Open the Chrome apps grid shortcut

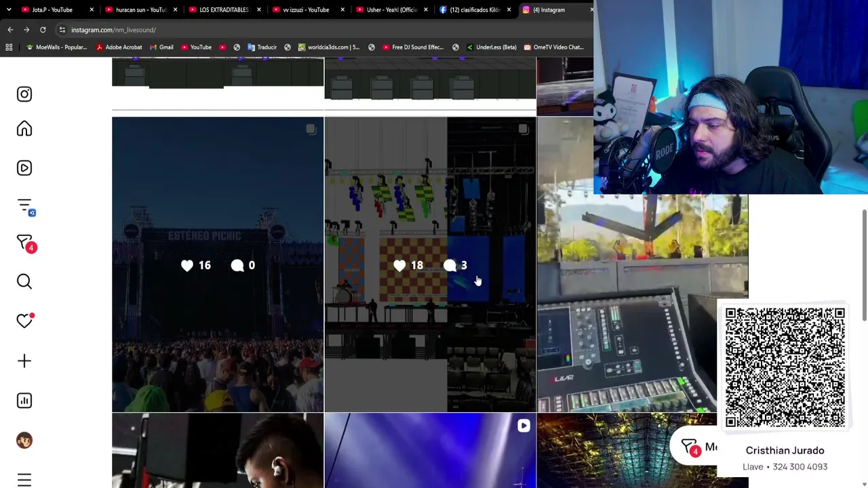click(9, 47)
